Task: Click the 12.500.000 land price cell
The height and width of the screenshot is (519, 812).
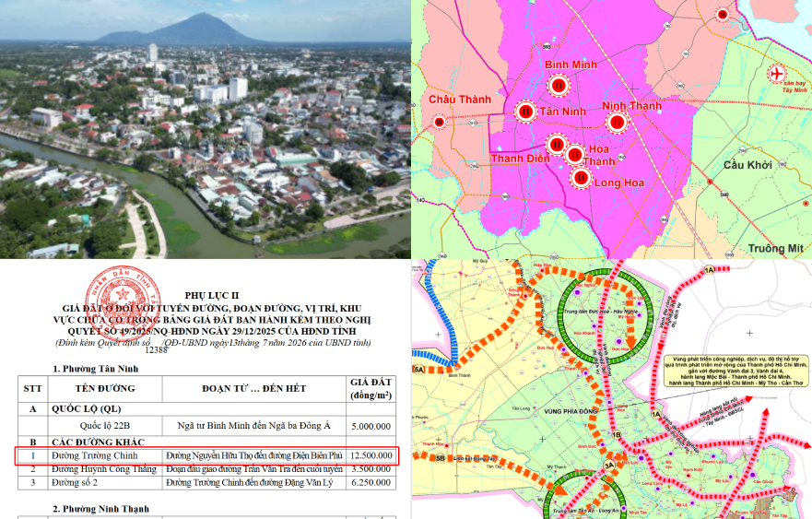Action: [371, 455]
